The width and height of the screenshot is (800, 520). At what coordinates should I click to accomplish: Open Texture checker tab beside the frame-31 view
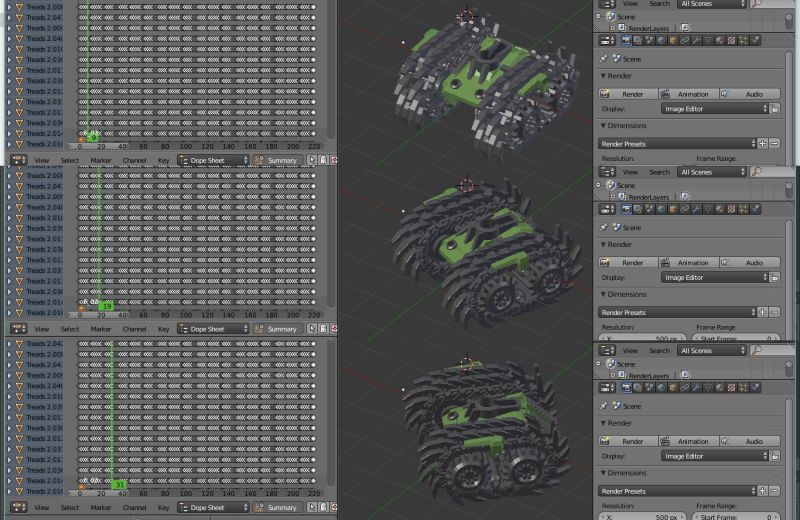731,387
